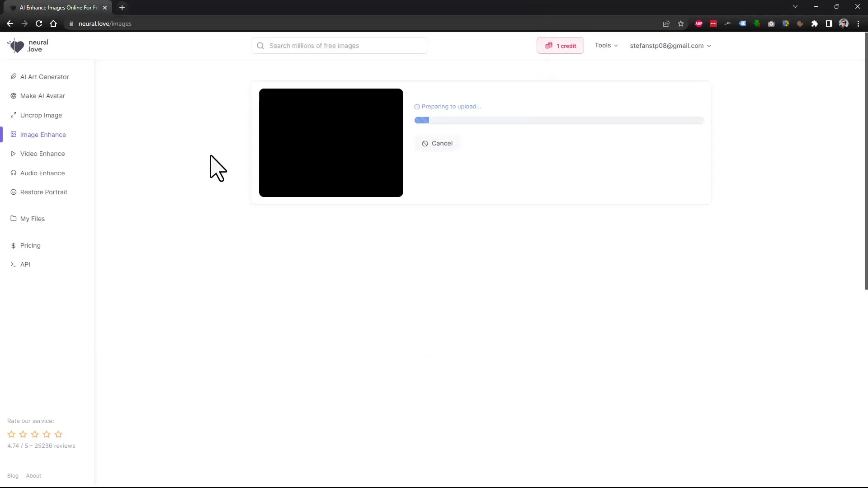Viewport: 868px width, 488px height.
Task: Click the search images input field
Action: [x=339, y=45]
